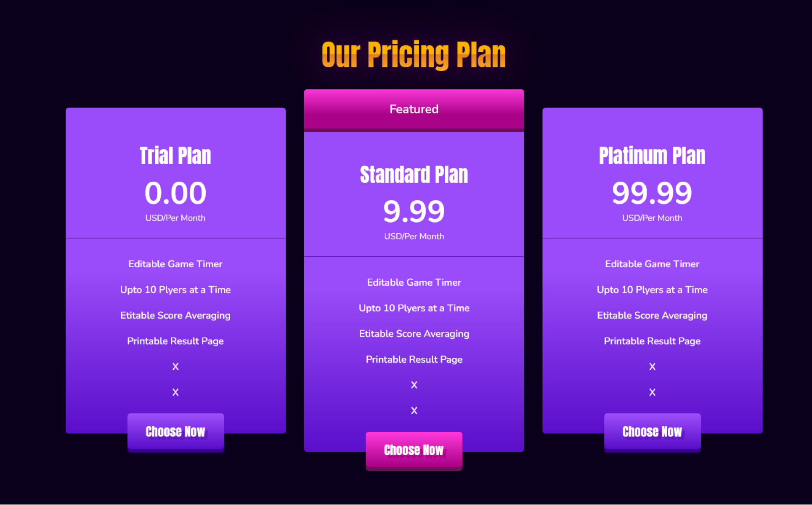This screenshot has height=505, width=812.
Task: Click Printable Result Page in Standard Plan
Action: (414, 359)
